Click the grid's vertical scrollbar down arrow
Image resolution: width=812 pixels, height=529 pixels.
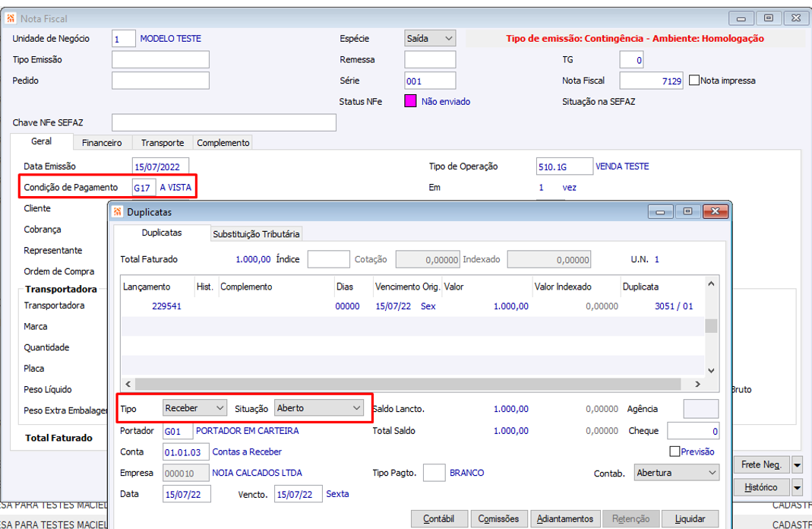pos(711,370)
